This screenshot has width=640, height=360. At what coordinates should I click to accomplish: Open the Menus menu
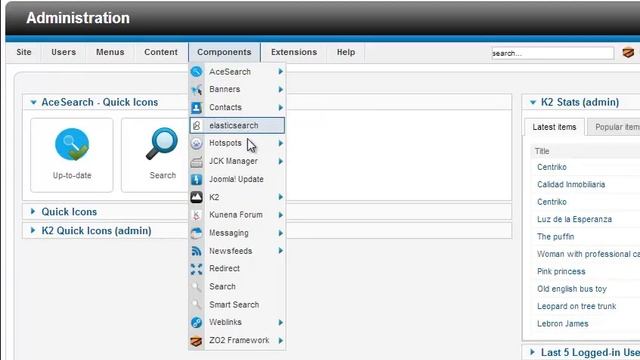[110, 52]
